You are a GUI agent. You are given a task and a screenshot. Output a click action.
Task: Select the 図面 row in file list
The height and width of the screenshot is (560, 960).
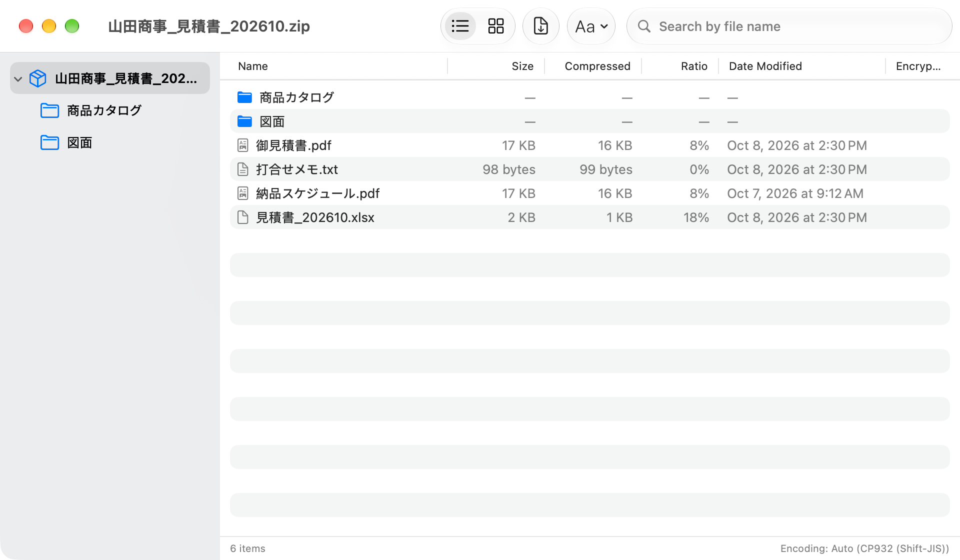click(x=590, y=121)
